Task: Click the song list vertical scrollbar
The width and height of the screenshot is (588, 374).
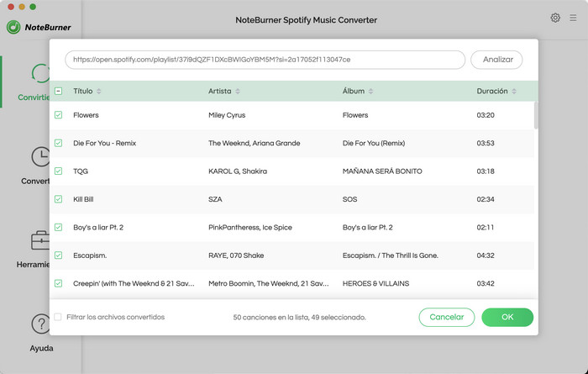Action: tap(536, 115)
